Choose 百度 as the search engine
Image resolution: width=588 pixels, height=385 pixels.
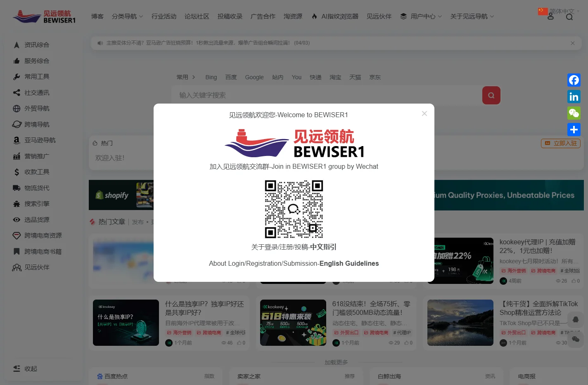click(x=231, y=77)
